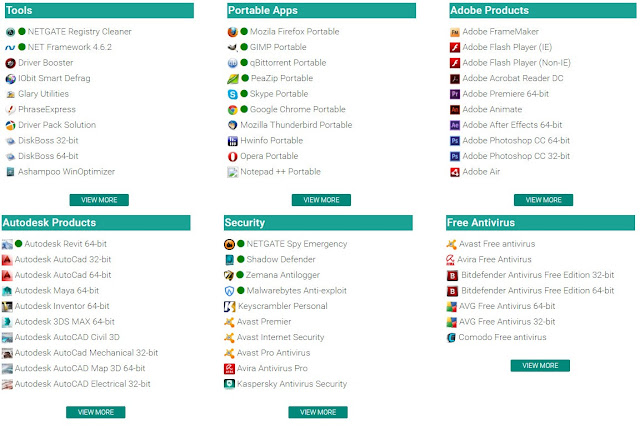Screen dimensions: 640x429
Task: Click the AVG Free Antivirus 64-bit icon
Action: tap(451, 306)
